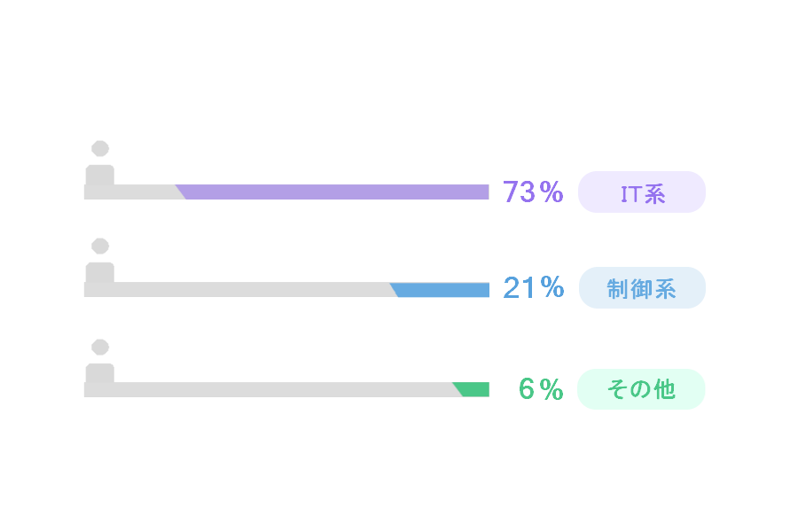
Task: Click the person icon above the IT系 bar
Action: click(x=99, y=162)
